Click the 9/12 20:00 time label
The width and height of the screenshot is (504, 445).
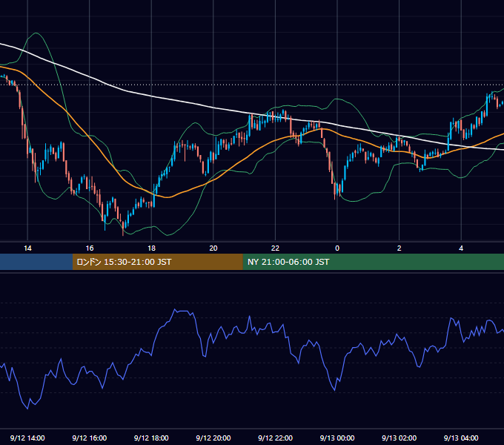[x=213, y=438]
